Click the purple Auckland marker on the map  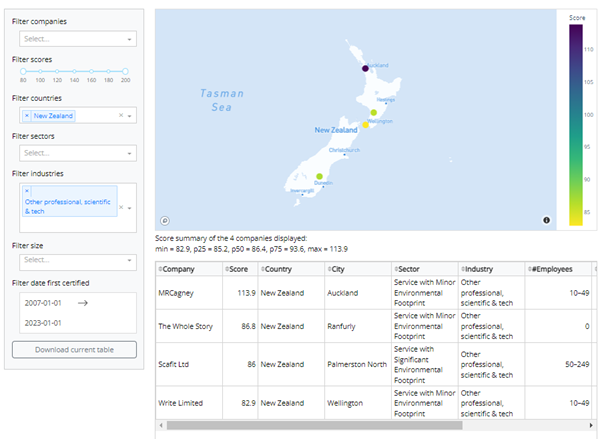(x=364, y=68)
